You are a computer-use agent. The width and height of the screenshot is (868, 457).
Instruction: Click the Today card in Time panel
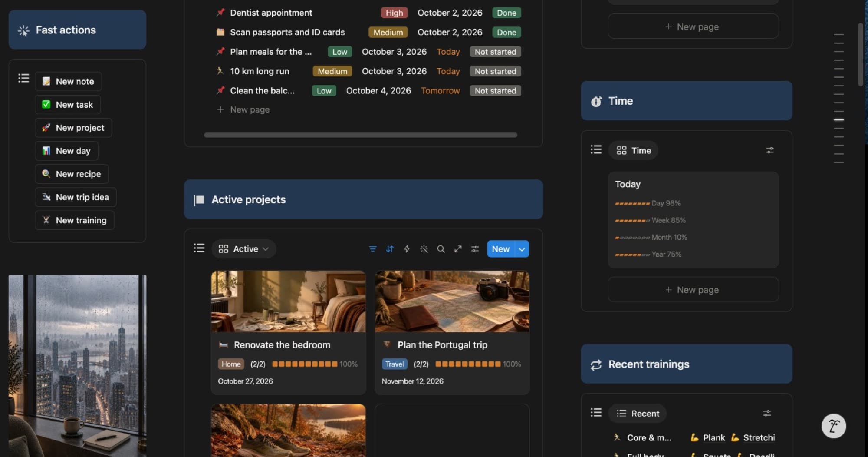pyautogui.click(x=693, y=220)
